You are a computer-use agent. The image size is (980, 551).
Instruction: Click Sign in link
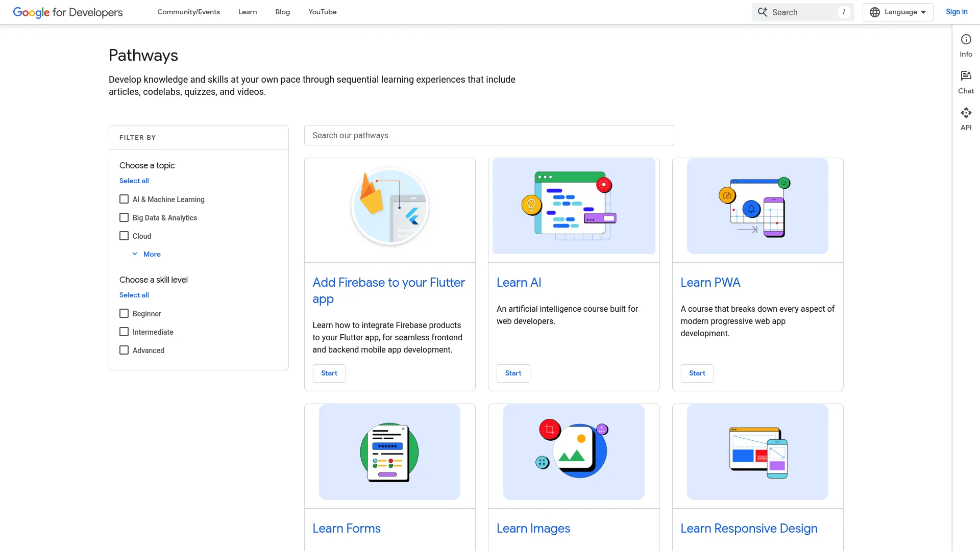[957, 12]
